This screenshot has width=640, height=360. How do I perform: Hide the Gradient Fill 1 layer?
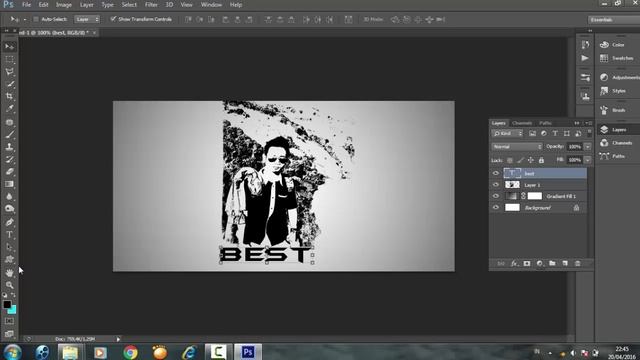(x=496, y=196)
